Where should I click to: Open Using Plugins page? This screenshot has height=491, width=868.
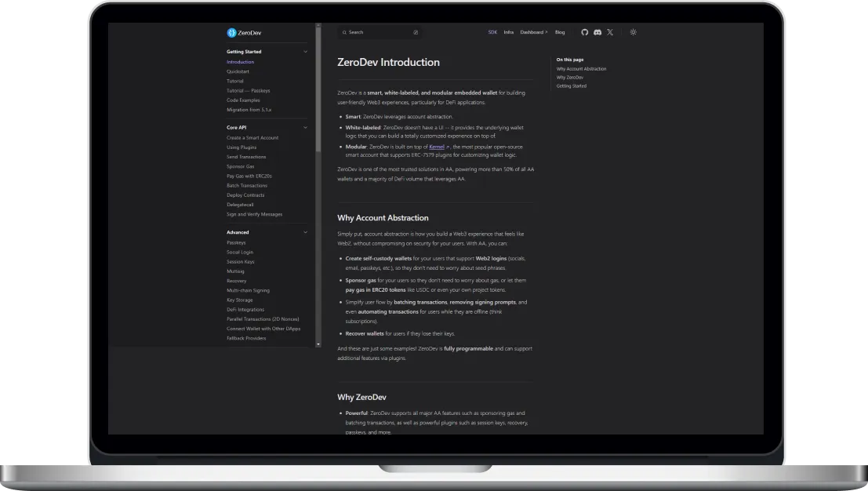[242, 147]
